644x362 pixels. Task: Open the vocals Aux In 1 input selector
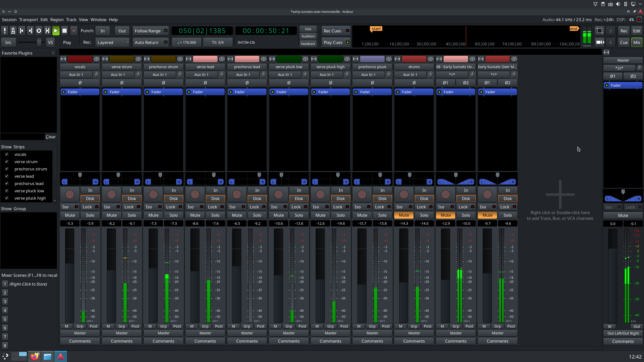76,75
